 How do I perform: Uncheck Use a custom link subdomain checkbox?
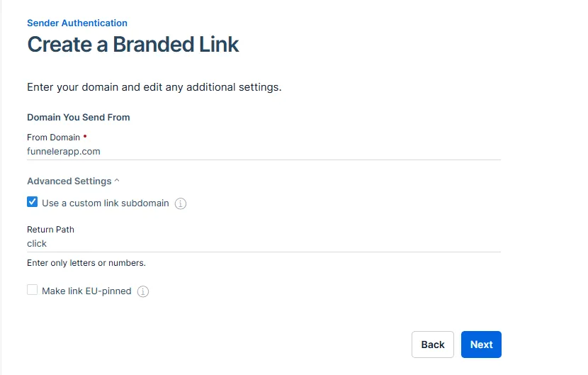coord(33,202)
